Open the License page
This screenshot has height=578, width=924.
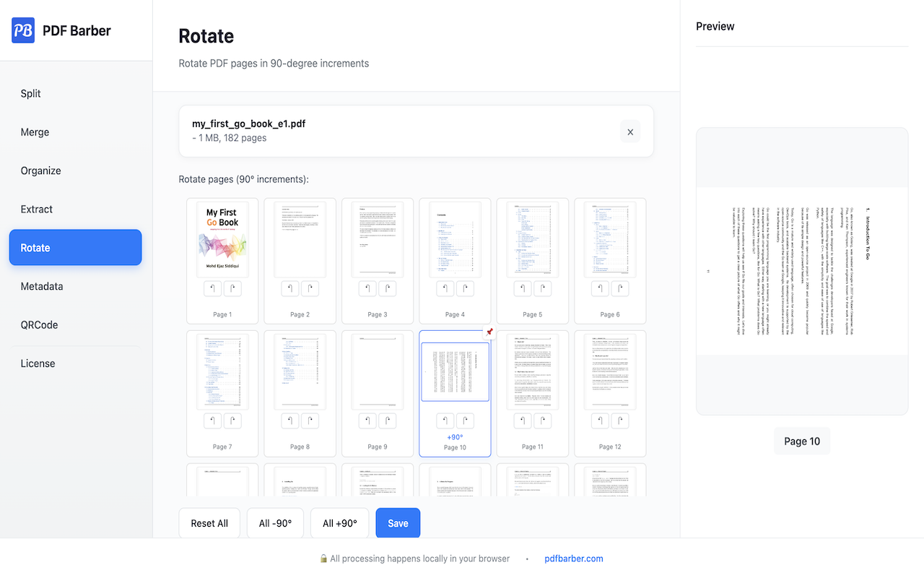tap(75, 363)
